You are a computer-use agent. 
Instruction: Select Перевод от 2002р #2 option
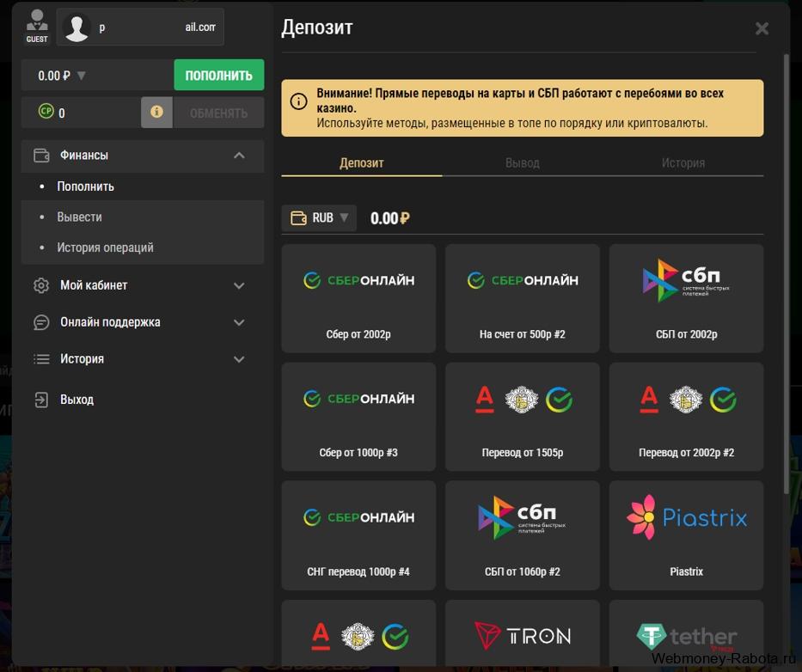(x=687, y=417)
